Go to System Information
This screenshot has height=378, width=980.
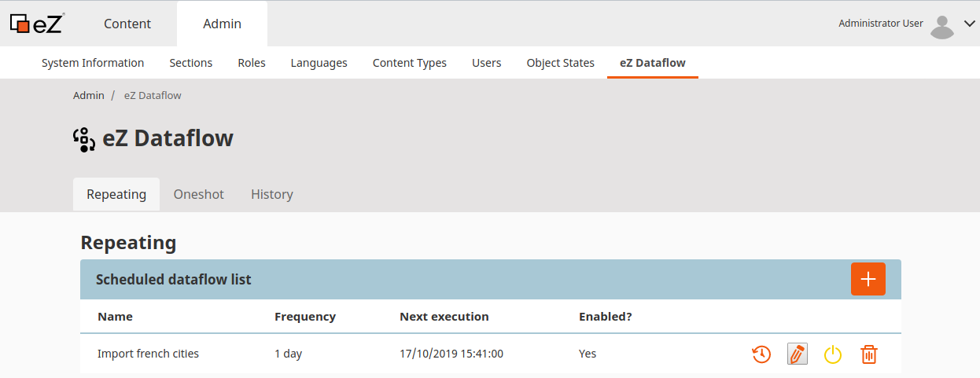pos(93,63)
